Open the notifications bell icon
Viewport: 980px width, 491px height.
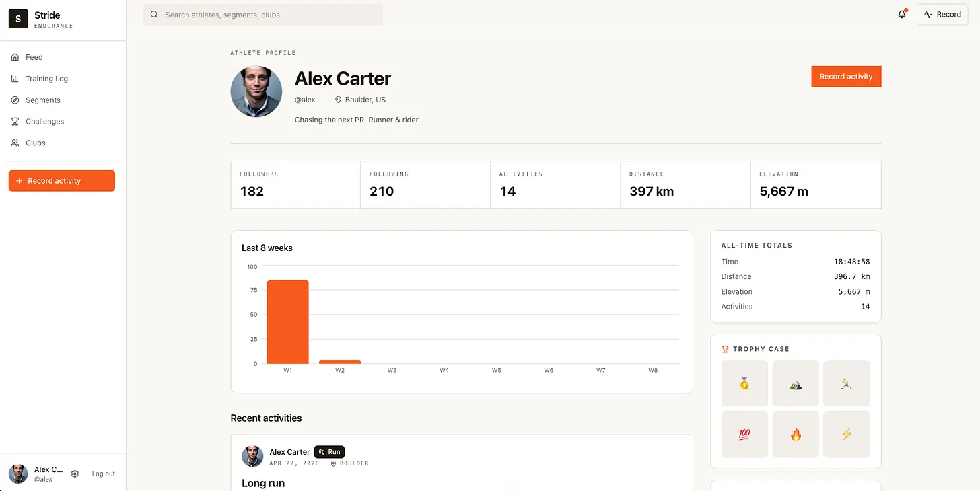(x=902, y=14)
